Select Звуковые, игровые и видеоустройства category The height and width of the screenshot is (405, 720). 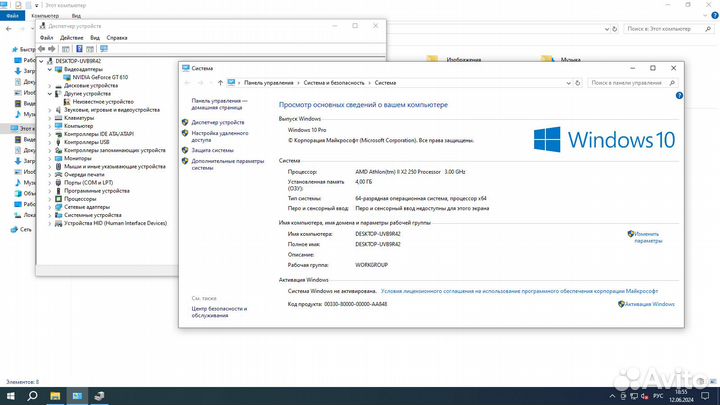pos(112,110)
